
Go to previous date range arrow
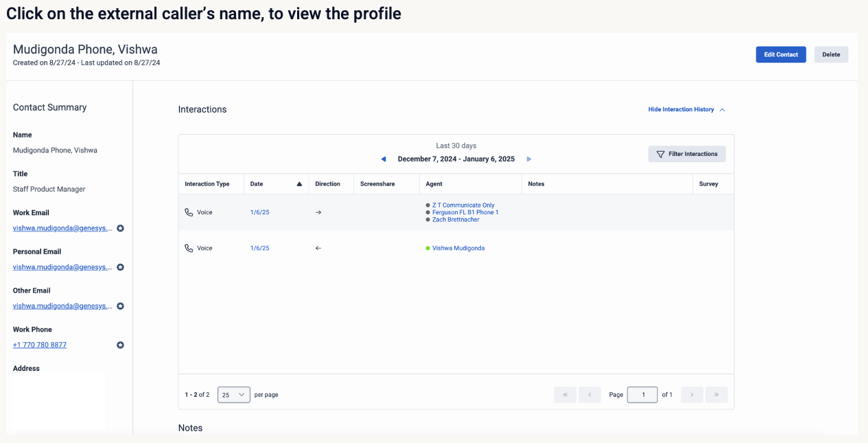tap(384, 159)
